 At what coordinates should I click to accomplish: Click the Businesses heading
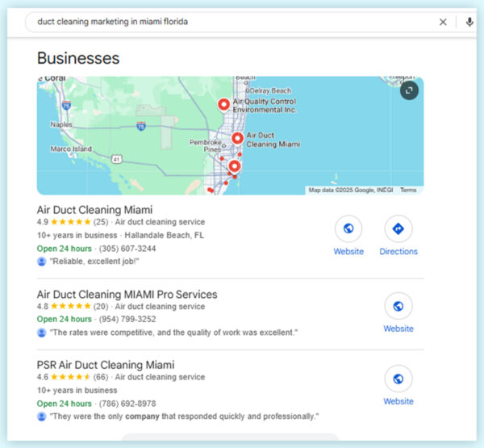pyautogui.click(x=78, y=58)
